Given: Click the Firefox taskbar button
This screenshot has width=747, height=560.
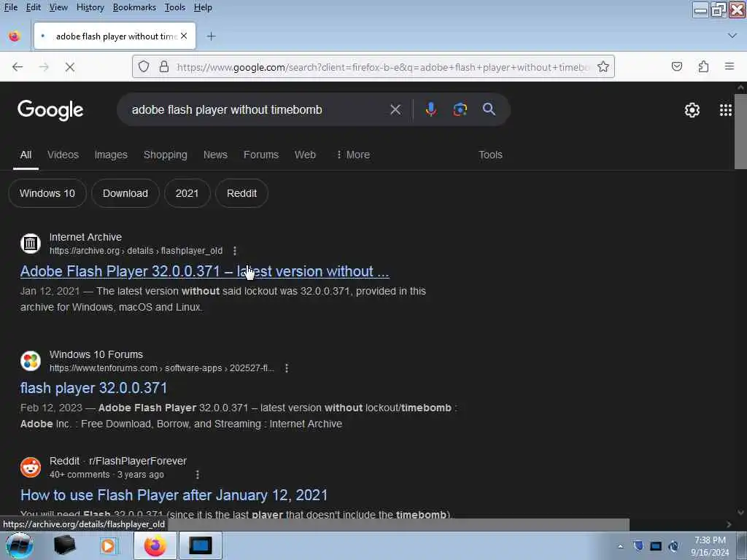Looking at the screenshot, I should point(155,545).
